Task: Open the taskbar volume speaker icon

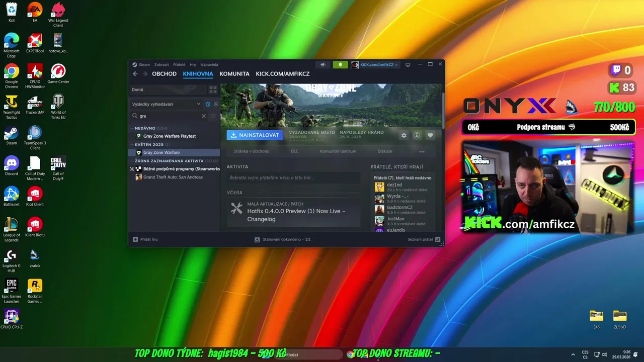Action: 604,354
